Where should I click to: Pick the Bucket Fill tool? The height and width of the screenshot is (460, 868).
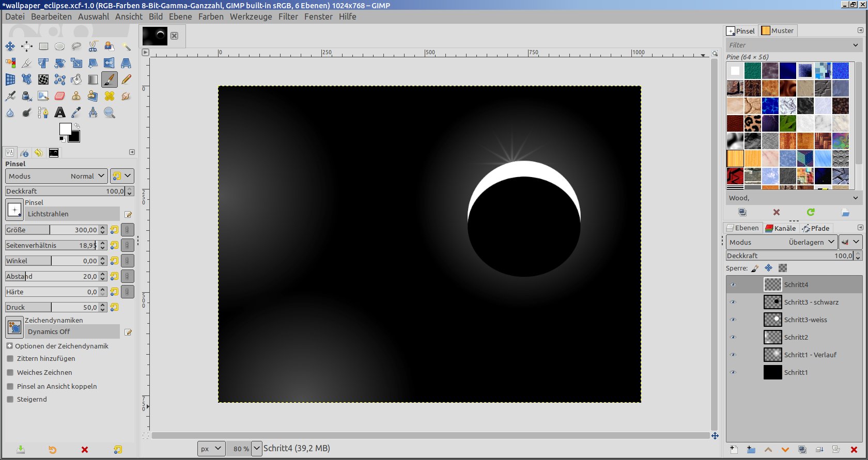click(76, 80)
